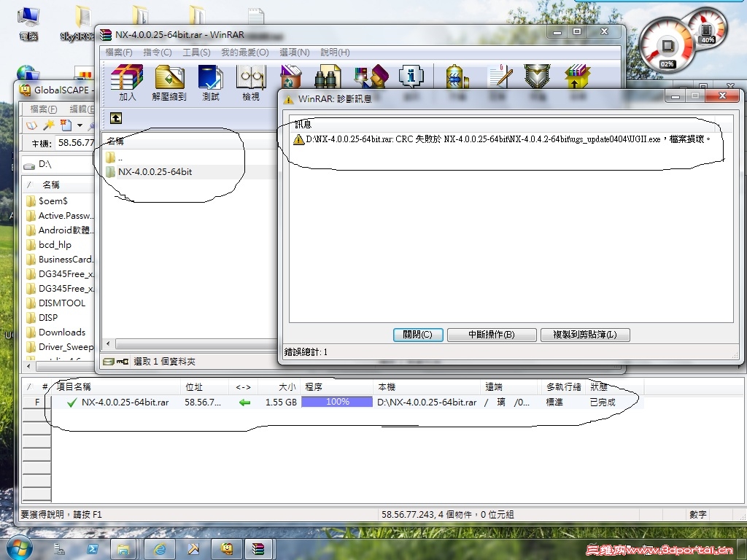Click the CRC failure warning message row
The width and height of the screenshot is (747, 560).
click(502, 139)
